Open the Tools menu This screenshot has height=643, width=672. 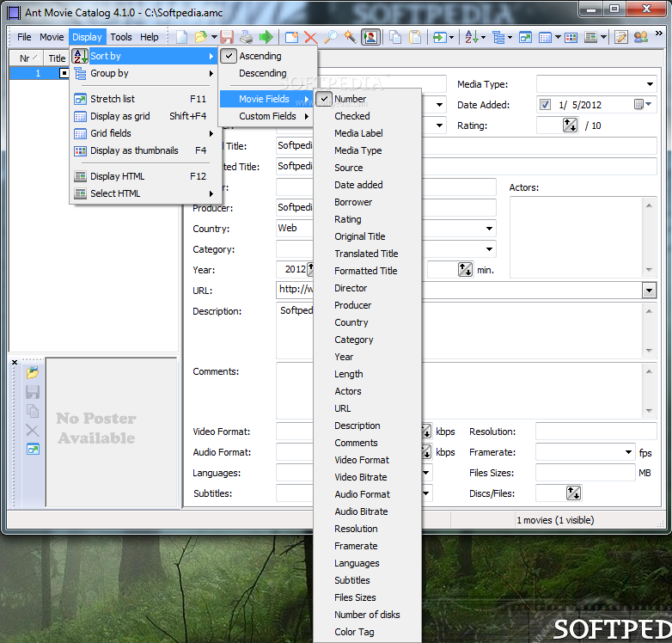point(121,37)
